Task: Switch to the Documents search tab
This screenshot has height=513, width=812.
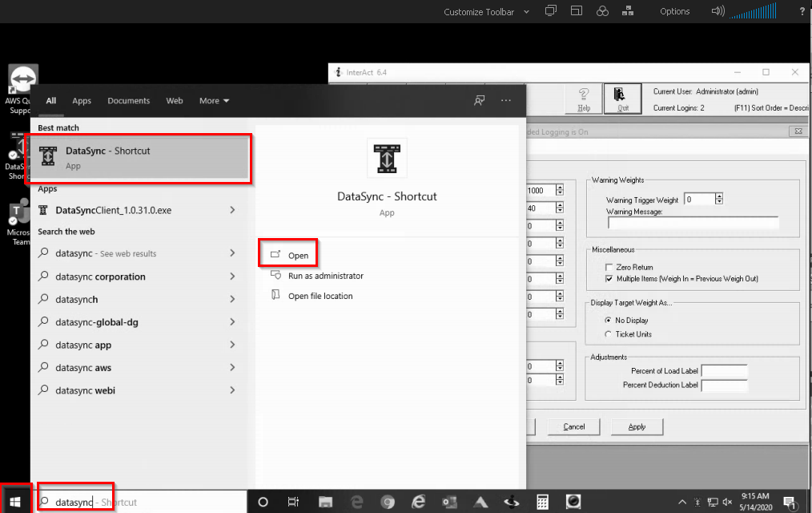Action: pyautogui.click(x=128, y=100)
